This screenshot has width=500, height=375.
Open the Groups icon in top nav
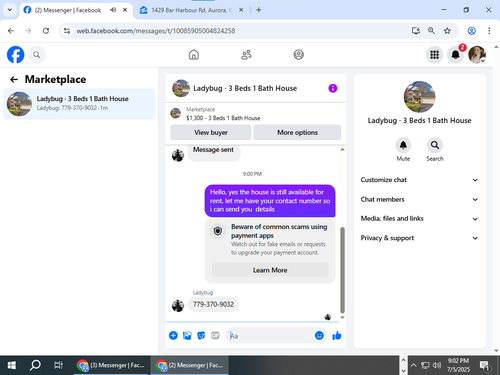pos(299,55)
